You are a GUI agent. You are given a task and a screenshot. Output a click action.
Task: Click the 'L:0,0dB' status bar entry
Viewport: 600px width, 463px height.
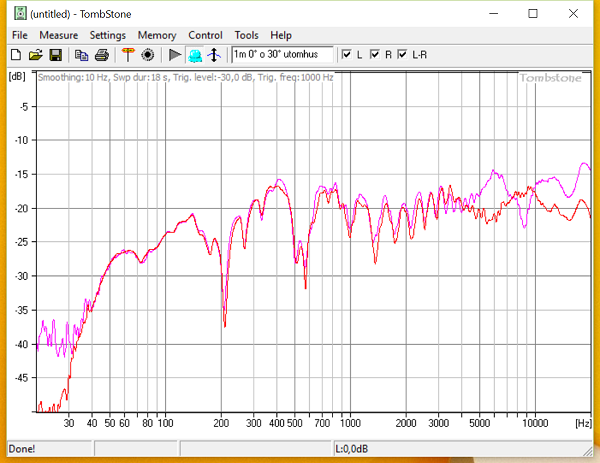[x=351, y=448]
